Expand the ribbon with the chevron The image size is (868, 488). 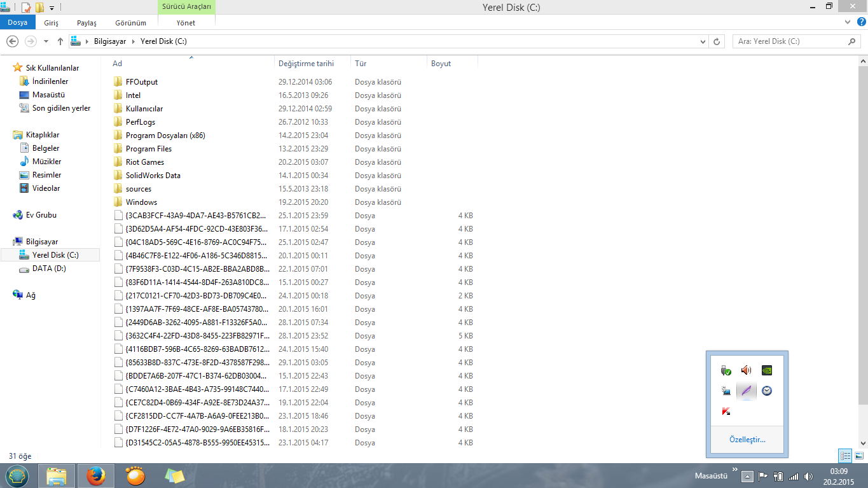pyautogui.click(x=849, y=22)
